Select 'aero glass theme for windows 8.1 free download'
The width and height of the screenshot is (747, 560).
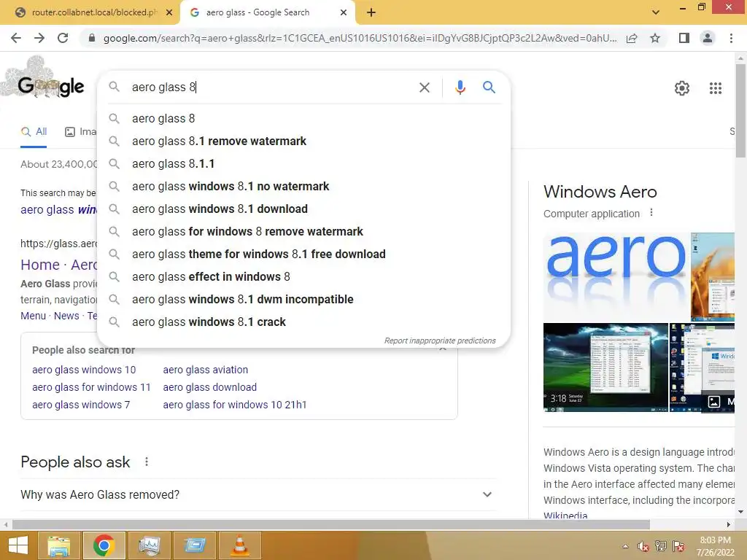tap(303, 254)
